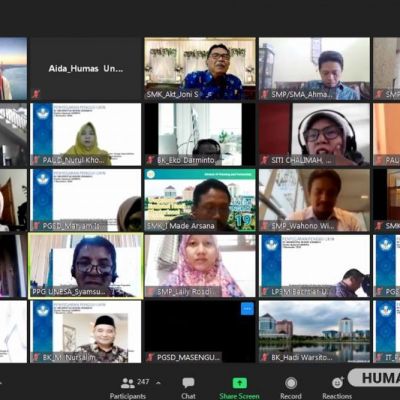Open the Participants panel icon
Image resolution: width=400 pixels, height=400 pixels.
click(128, 383)
